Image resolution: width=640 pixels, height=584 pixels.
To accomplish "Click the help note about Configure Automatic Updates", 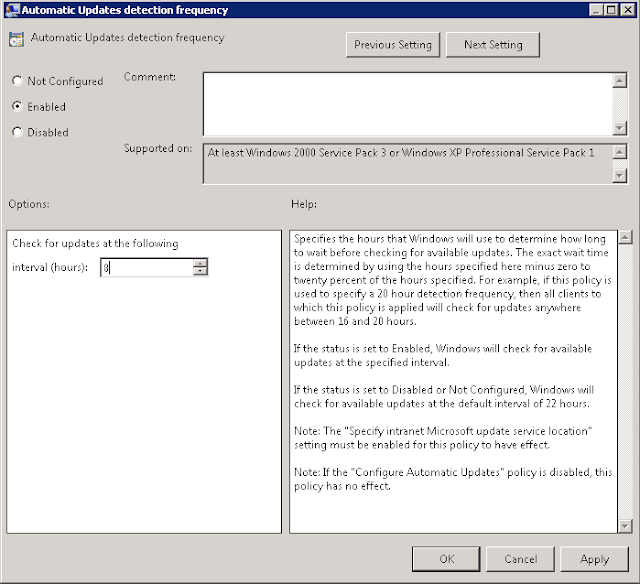I will tap(453, 479).
